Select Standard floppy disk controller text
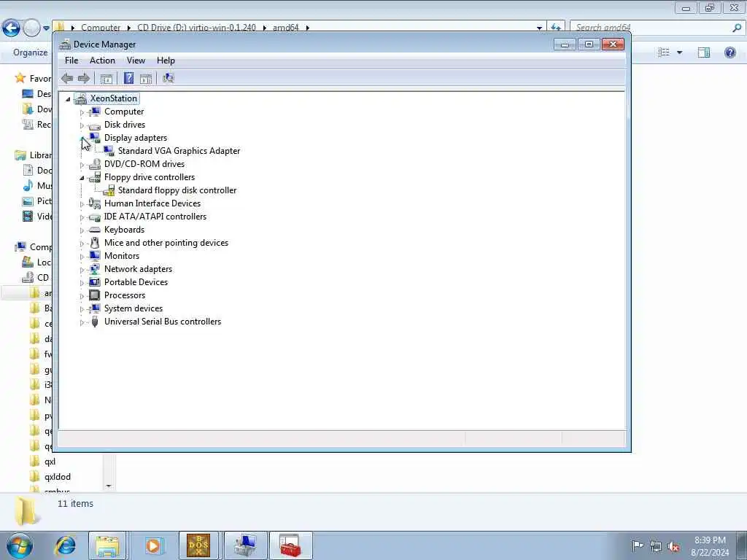The width and height of the screenshot is (747, 560). point(177,190)
